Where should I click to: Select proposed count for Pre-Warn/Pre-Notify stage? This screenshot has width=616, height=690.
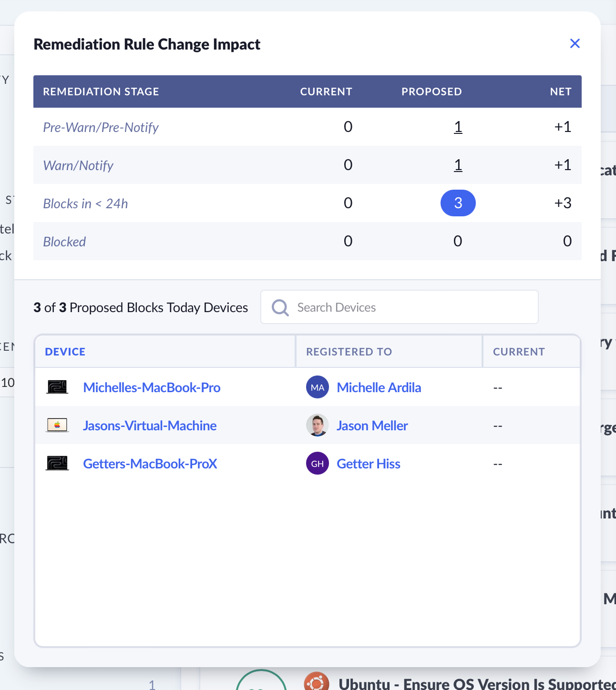click(458, 127)
